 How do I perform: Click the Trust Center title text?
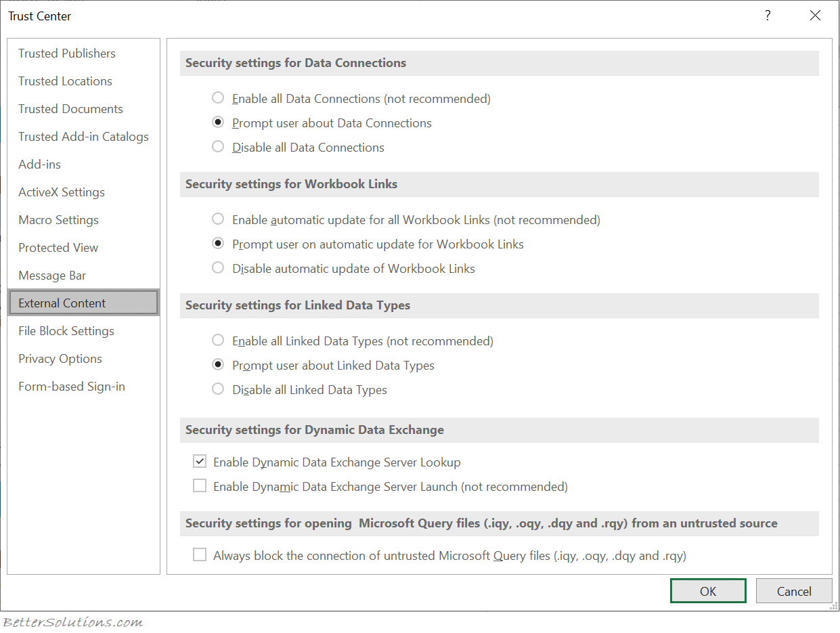point(40,16)
